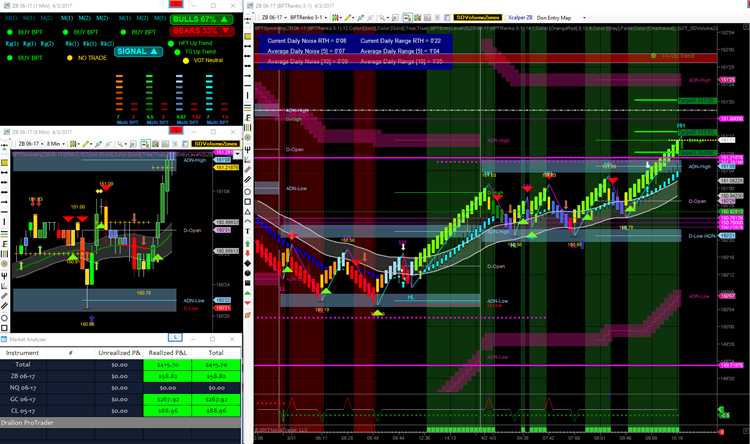Select the rectangle tool in main chart sidebar
This screenshot has height=444, width=750.
tap(247, 201)
